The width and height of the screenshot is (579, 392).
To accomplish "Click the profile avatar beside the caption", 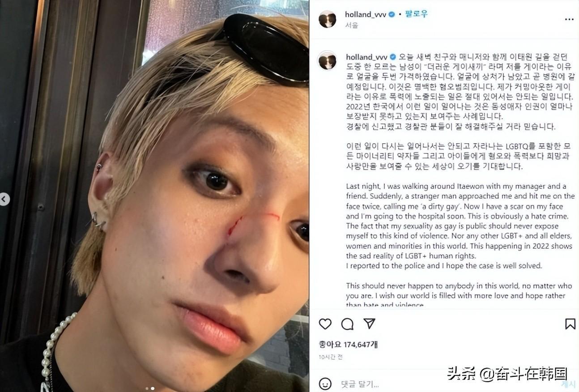I will point(327,60).
